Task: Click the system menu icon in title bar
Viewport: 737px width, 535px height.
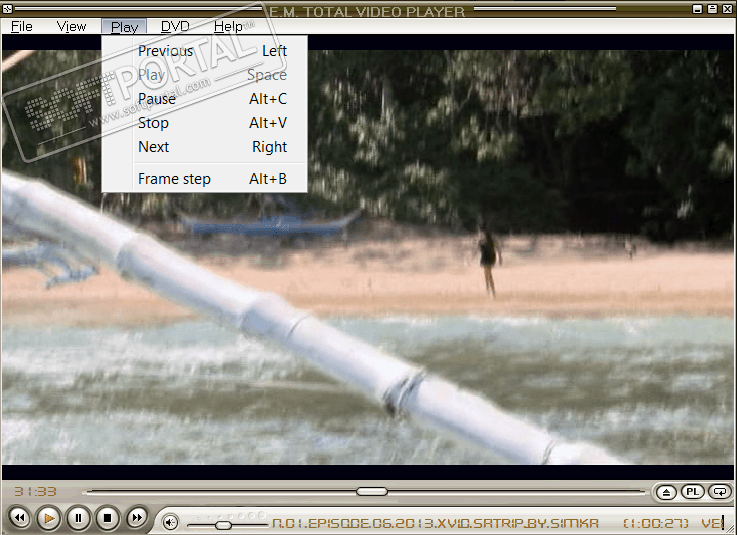Action: pyautogui.click(x=7, y=8)
